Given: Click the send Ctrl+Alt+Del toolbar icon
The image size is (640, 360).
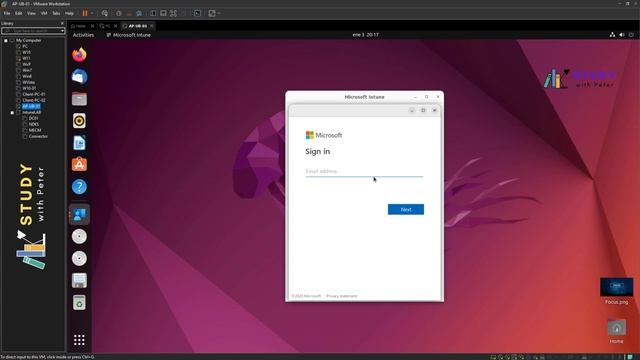Looking at the screenshot, I should click(x=105, y=13).
